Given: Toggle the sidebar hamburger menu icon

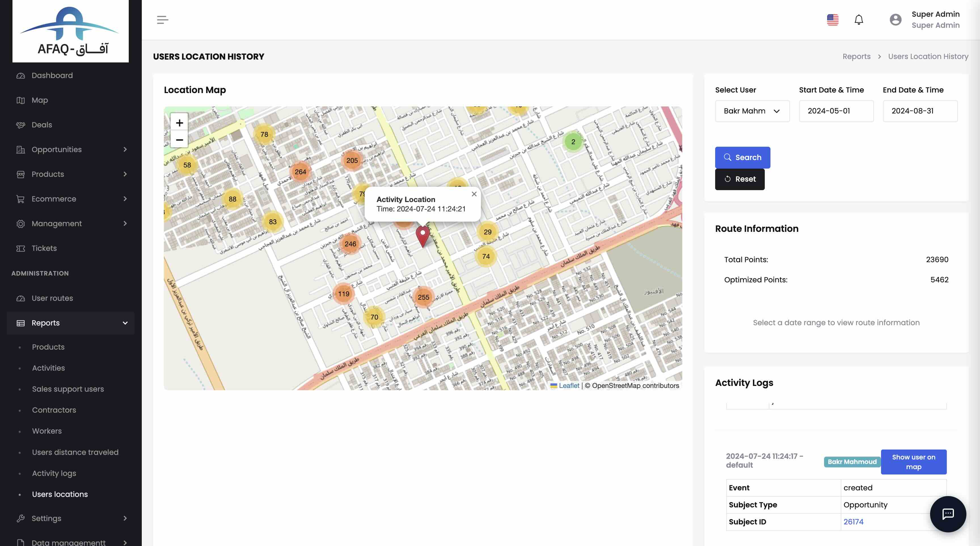Looking at the screenshot, I should click(x=162, y=20).
